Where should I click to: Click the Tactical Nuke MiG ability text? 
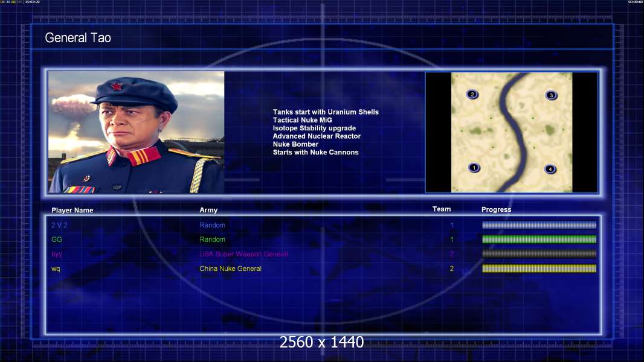pos(302,120)
